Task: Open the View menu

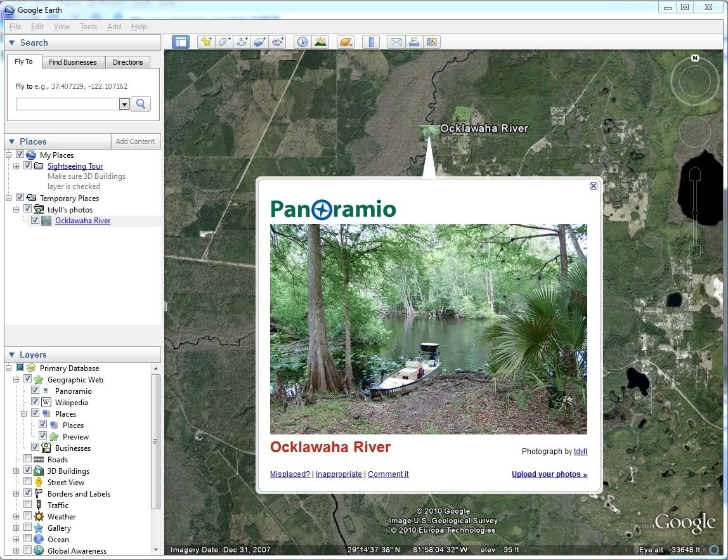Action: tap(62, 27)
